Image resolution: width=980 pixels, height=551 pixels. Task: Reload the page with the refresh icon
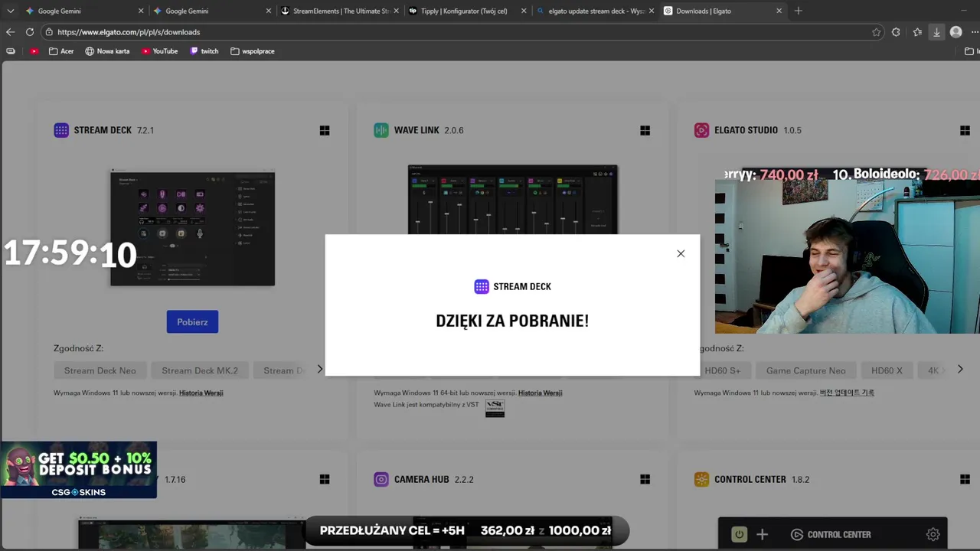coord(30,32)
